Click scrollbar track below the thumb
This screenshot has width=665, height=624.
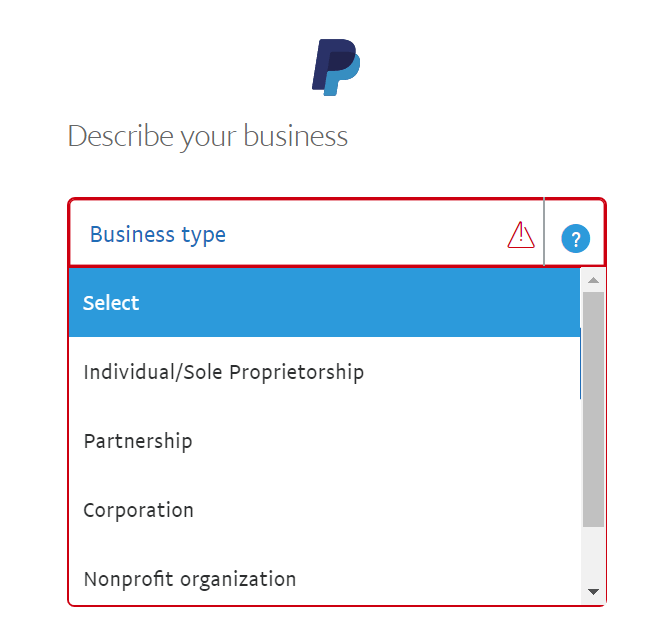593,555
